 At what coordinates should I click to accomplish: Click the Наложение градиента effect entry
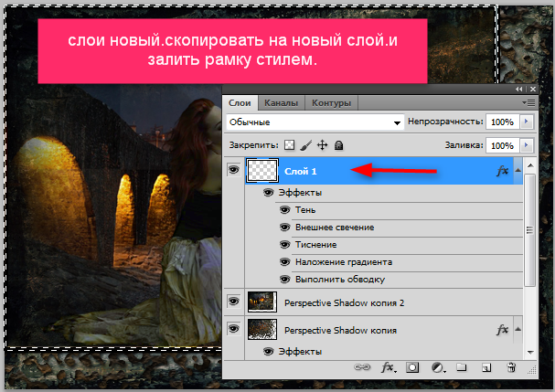tap(344, 262)
